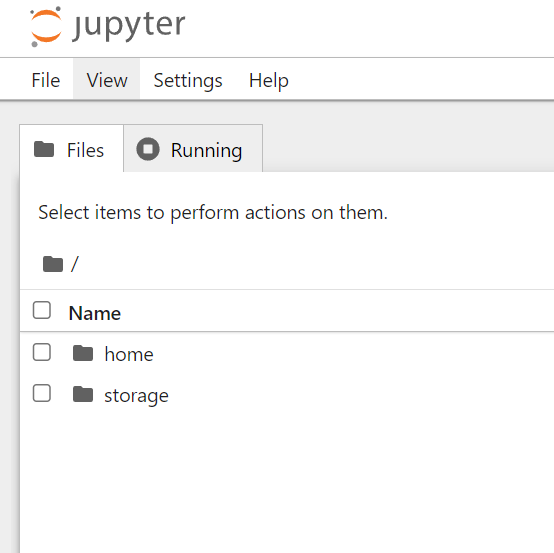
Task: Open the Help menu
Action: coord(269,80)
